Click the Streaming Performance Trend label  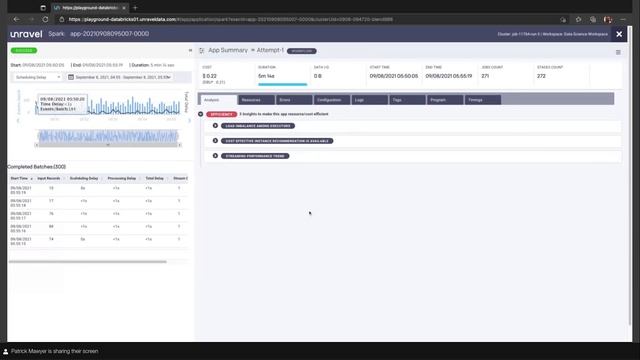point(255,156)
